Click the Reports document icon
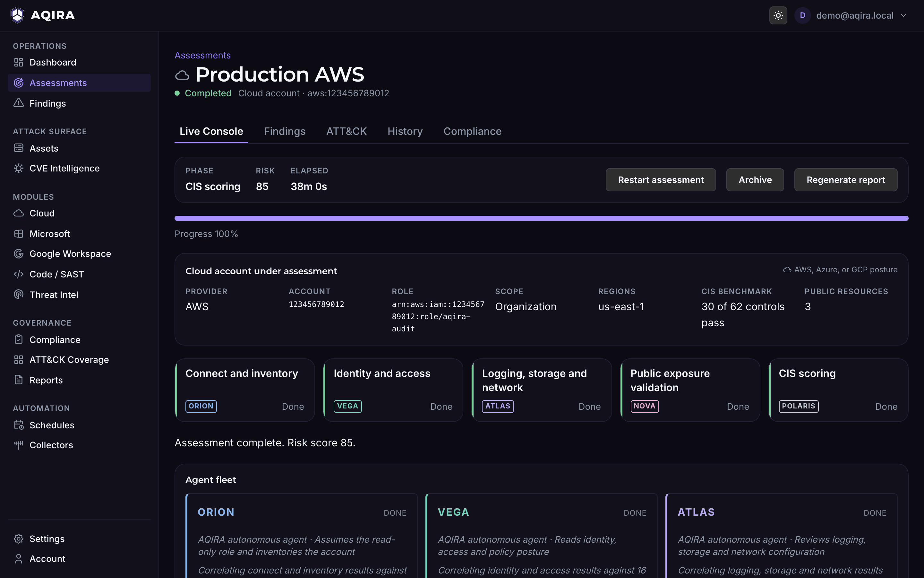The image size is (924, 578). coord(18,380)
